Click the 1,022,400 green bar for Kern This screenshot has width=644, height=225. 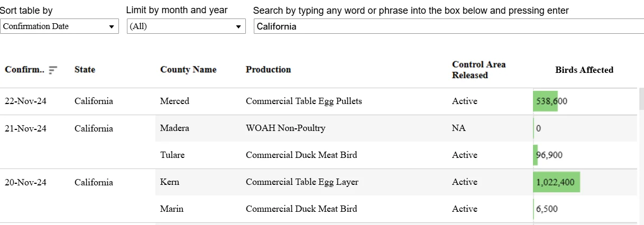tap(557, 182)
